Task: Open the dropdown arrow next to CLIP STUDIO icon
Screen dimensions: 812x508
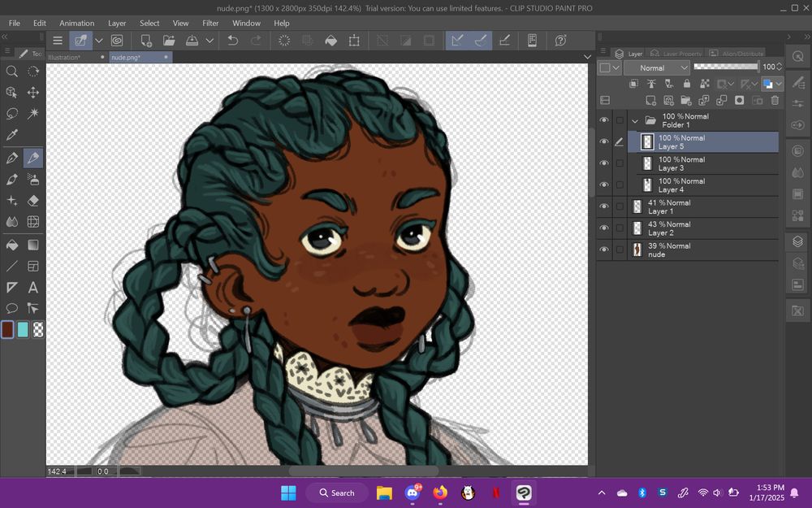Action: point(99,41)
